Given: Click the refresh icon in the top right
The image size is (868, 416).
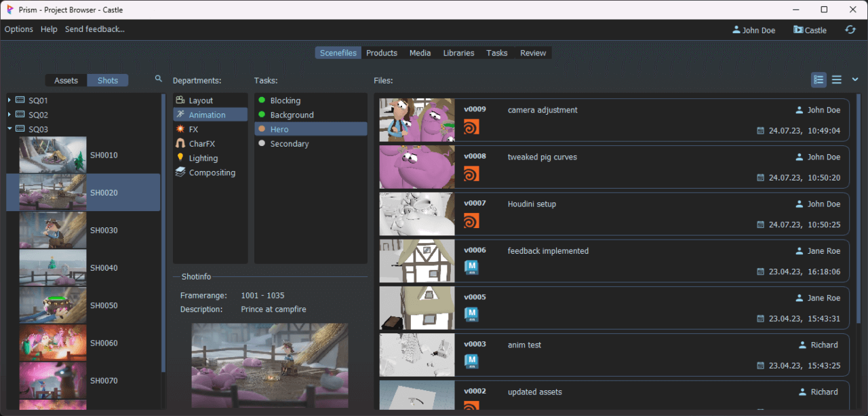Looking at the screenshot, I should tap(850, 30).
